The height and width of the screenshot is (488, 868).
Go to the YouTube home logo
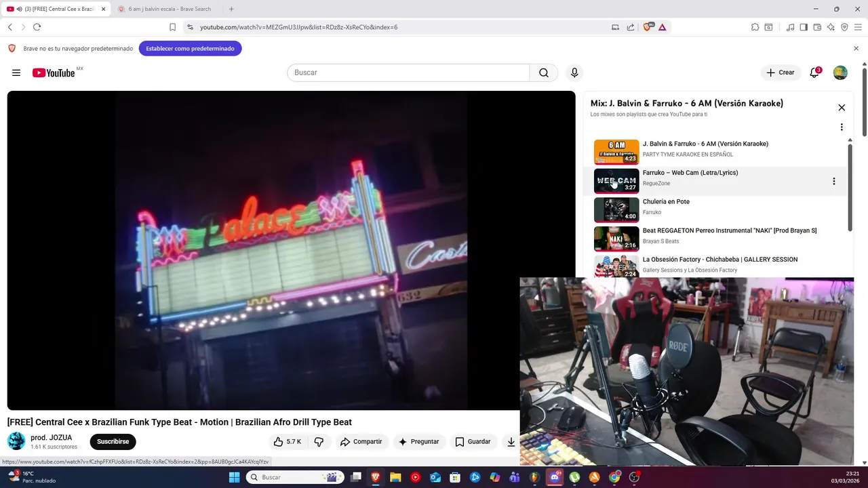pyautogui.click(x=54, y=73)
